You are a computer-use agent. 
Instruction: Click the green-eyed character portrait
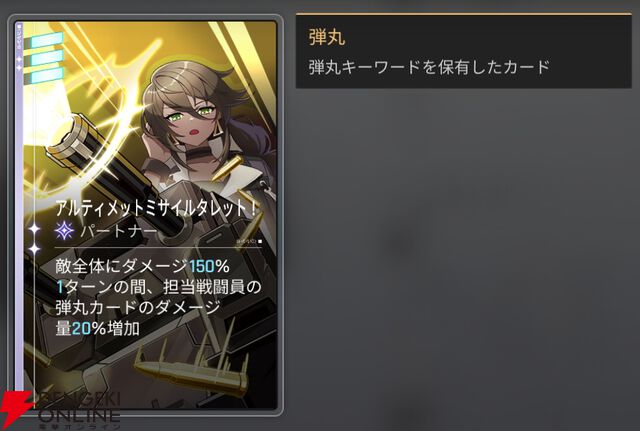point(189,114)
